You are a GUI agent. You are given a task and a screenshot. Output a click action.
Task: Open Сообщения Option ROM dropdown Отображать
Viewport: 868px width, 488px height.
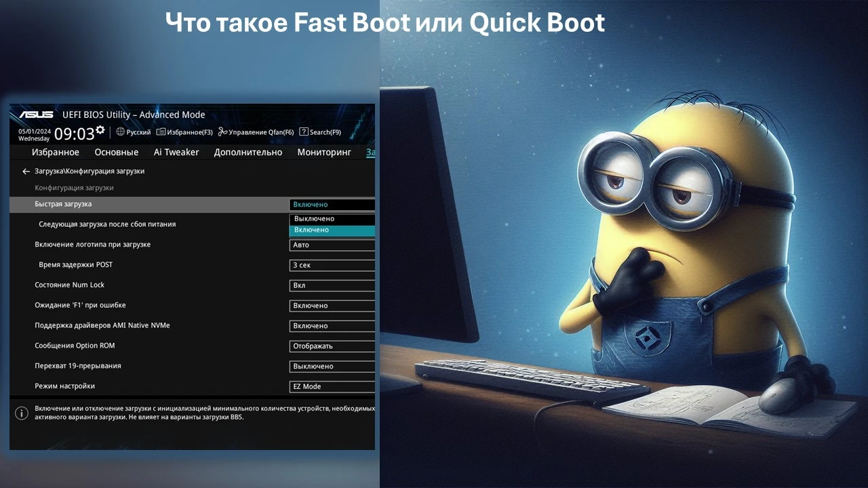tap(332, 346)
